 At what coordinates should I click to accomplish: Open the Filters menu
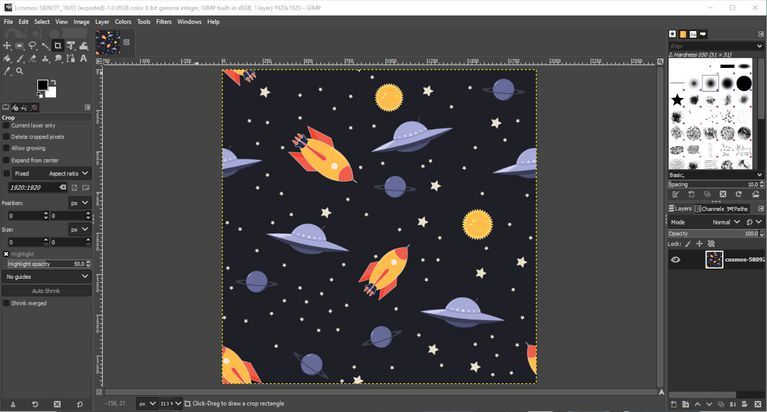click(163, 21)
